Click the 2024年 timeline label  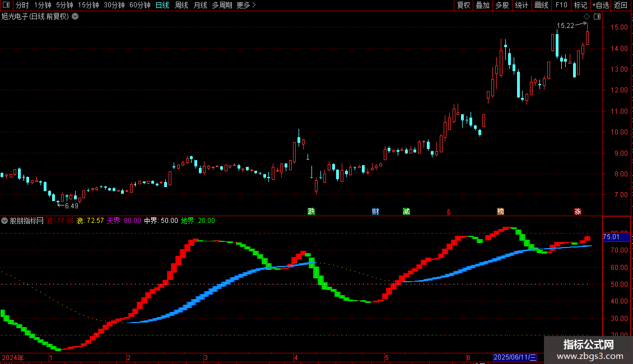pos(13,357)
